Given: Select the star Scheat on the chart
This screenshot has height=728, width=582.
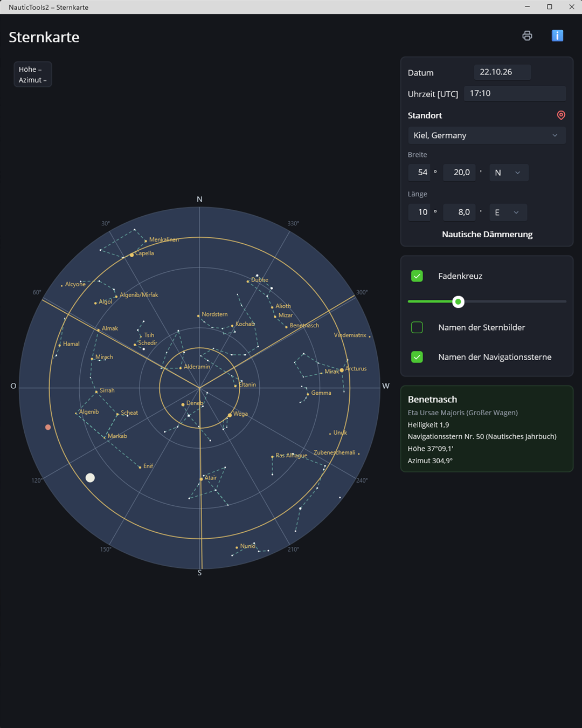Looking at the screenshot, I should (117, 414).
